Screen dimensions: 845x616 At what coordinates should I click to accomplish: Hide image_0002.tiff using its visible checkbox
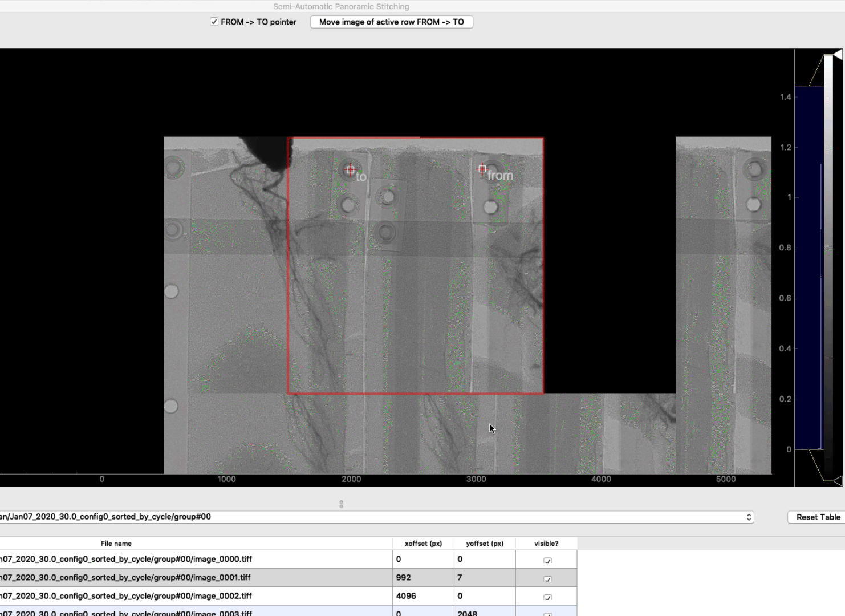tap(547, 597)
